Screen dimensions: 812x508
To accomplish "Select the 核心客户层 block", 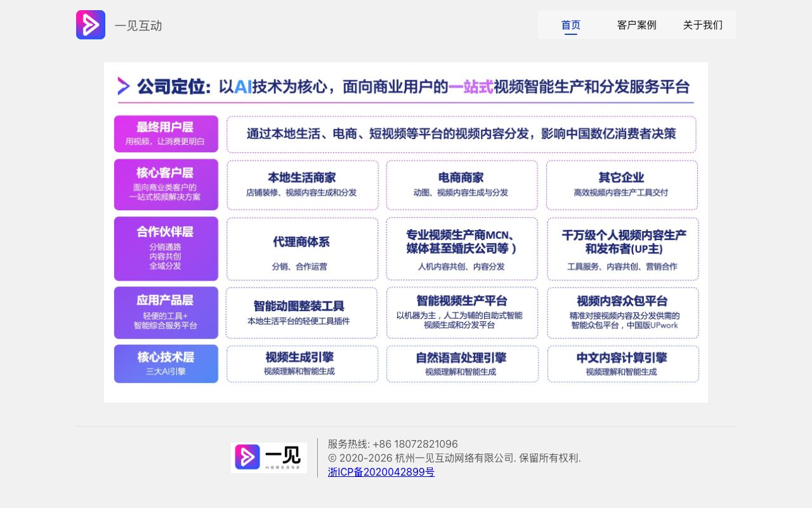I will pyautogui.click(x=166, y=184).
